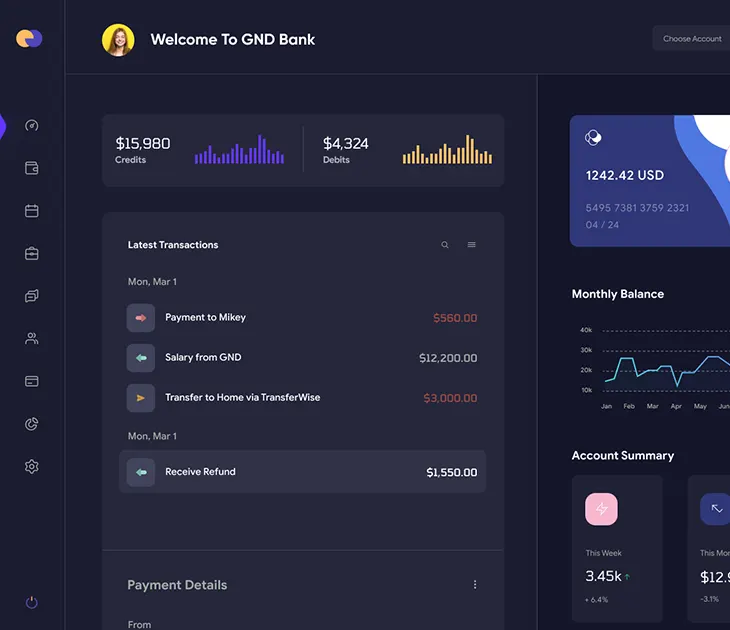This screenshot has height=630, width=730.
Task: Open the settings gear in sidebar
Action: click(x=32, y=467)
